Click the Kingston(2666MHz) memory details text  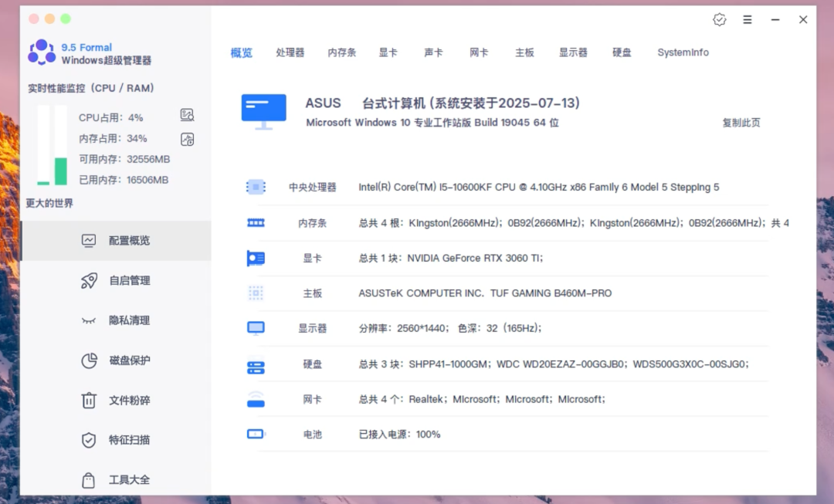pyautogui.click(x=574, y=223)
